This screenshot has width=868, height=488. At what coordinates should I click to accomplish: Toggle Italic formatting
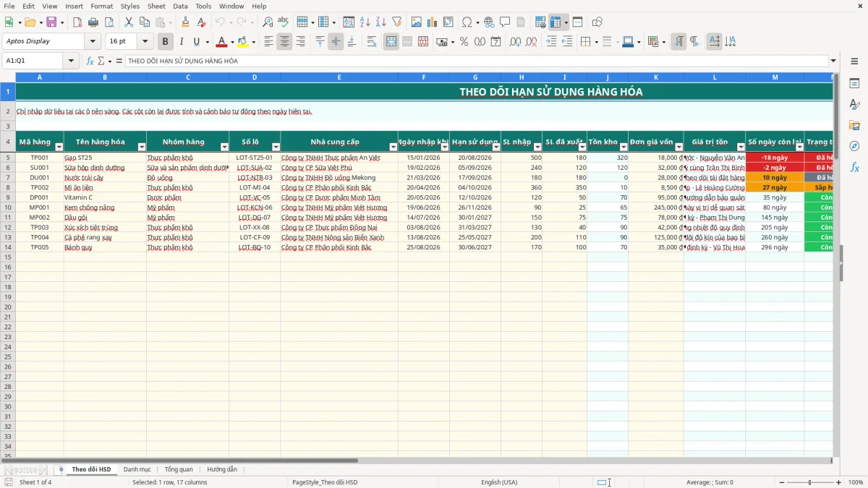[182, 42]
